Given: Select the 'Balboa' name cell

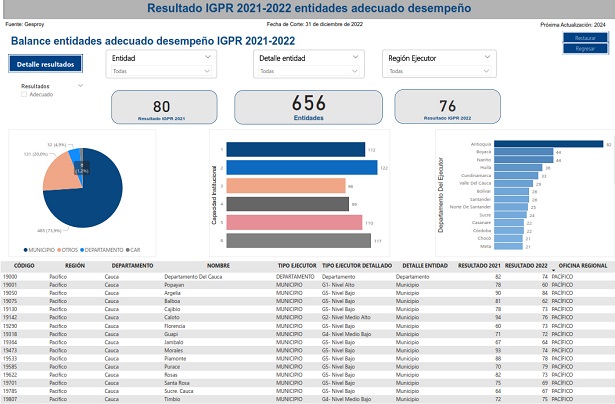Looking at the screenshot, I should coord(172,301).
